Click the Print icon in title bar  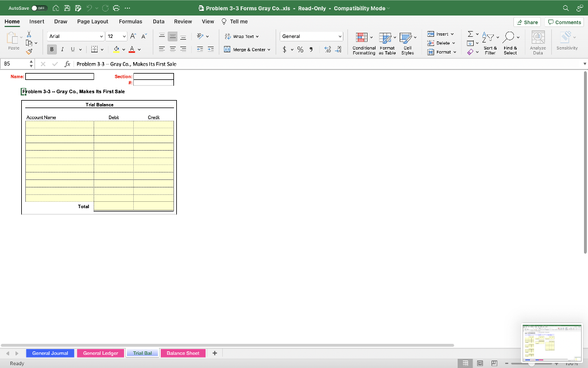[x=116, y=8]
